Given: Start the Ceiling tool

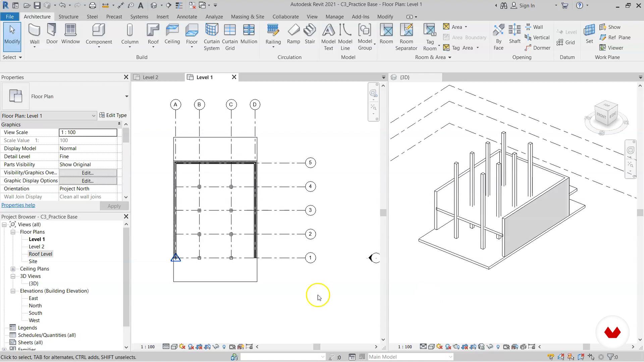Looking at the screenshot, I should 172,34.
